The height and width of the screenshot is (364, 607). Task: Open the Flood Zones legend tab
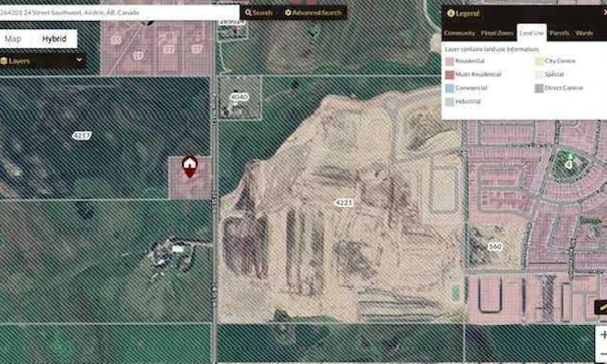pos(497,33)
